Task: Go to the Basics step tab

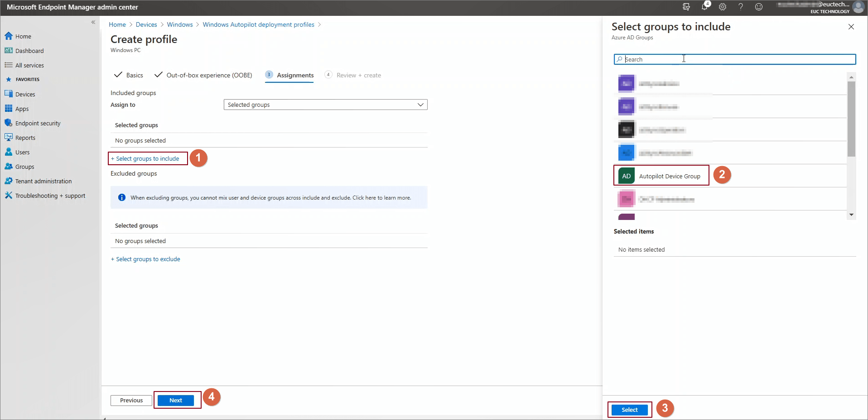Action: click(x=129, y=75)
